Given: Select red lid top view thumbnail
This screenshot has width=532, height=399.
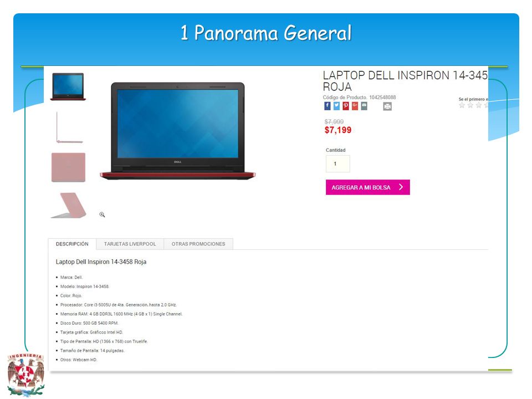Looking at the screenshot, I should (x=68, y=167).
